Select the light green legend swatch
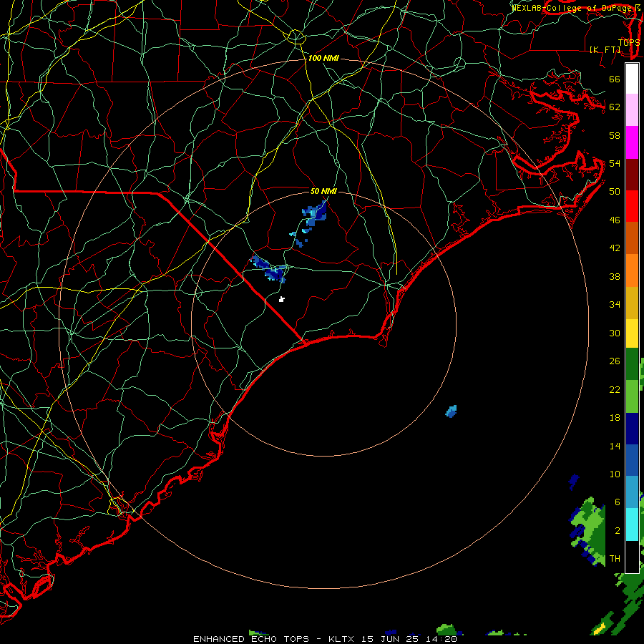644x644 pixels. [x=632, y=396]
